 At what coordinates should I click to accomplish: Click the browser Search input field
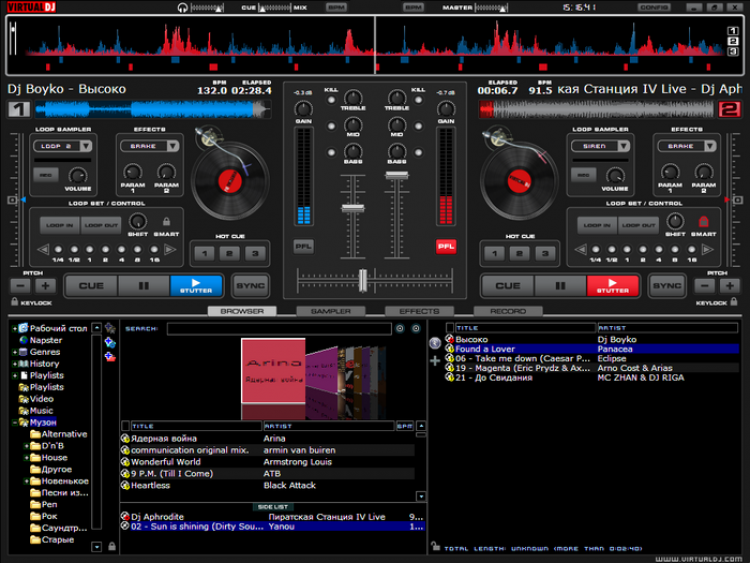point(278,328)
